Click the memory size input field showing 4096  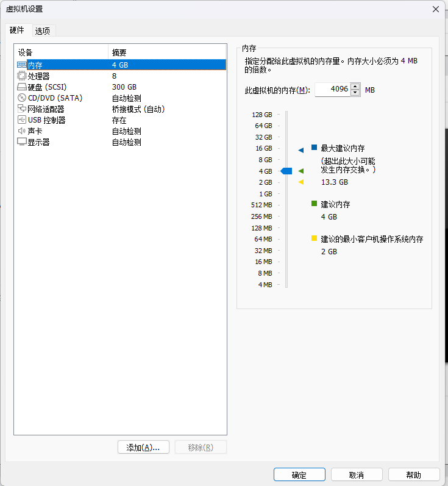tap(332, 90)
